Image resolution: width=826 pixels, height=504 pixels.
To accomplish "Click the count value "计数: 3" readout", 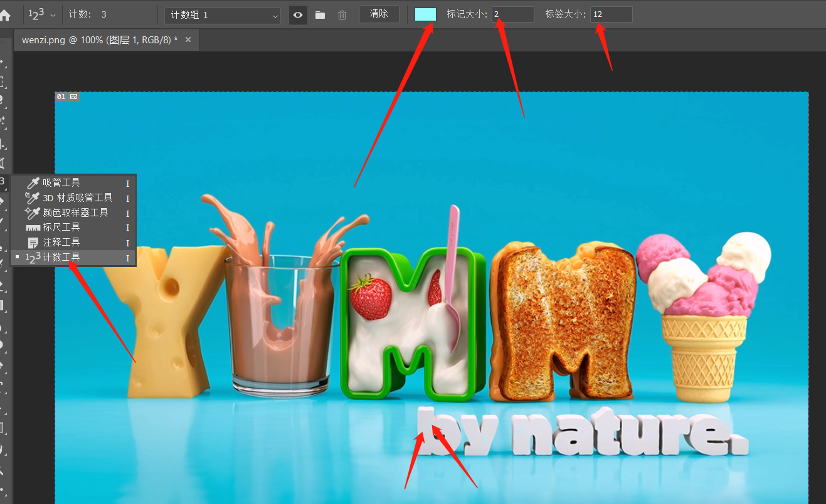I will pyautogui.click(x=88, y=14).
